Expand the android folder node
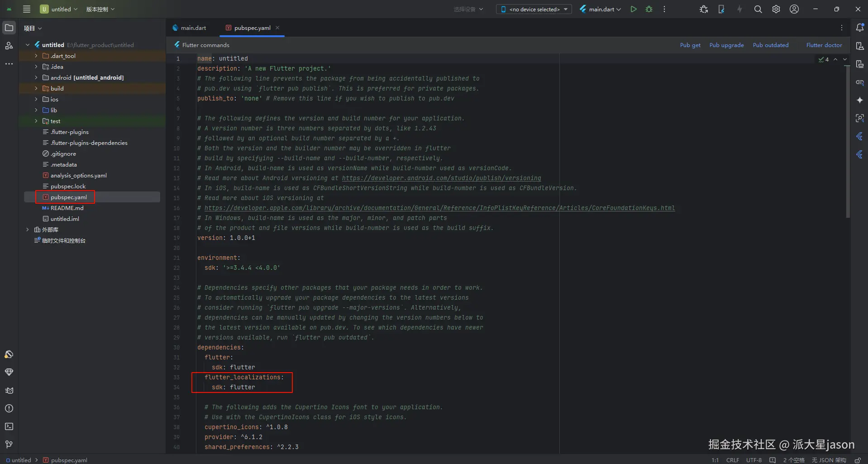868x464 pixels. 36,77
